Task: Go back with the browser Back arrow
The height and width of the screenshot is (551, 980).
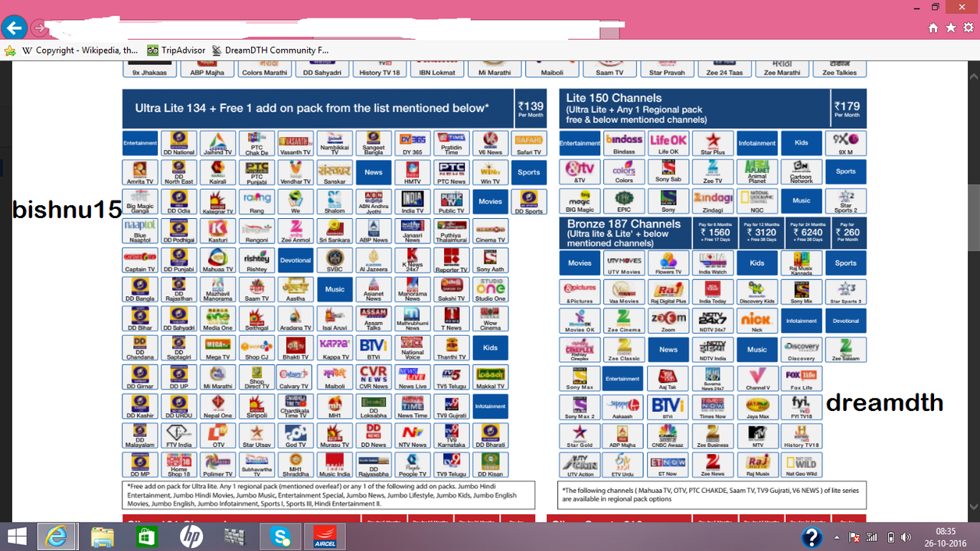Action: (x=14, y=28)
